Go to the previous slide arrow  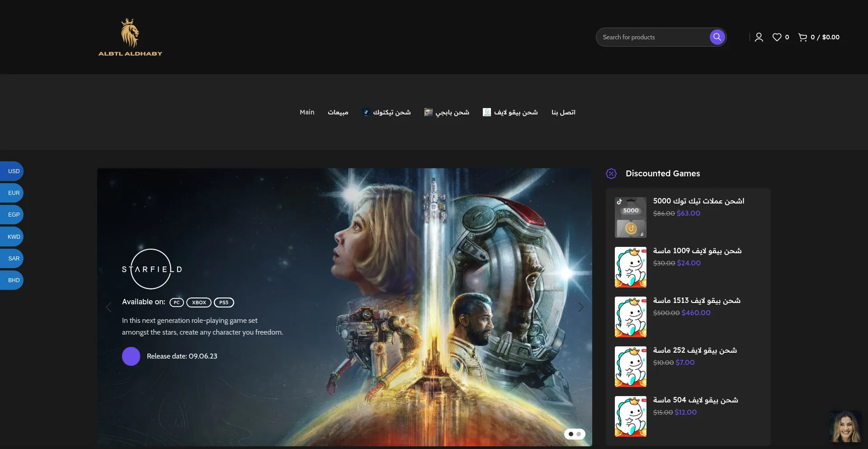108,307
